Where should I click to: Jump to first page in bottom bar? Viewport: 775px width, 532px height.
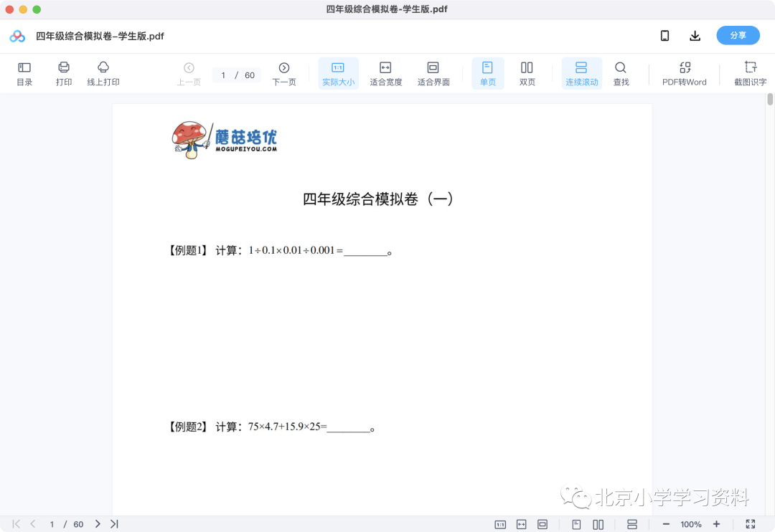[17, 524]
